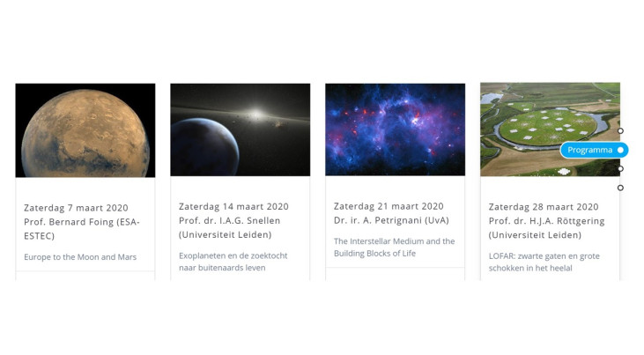Image resolution: width=644 pixels, height=355 pixels.
Task: Click the Programma section navigation pill
Action: (x=594, y=150)
